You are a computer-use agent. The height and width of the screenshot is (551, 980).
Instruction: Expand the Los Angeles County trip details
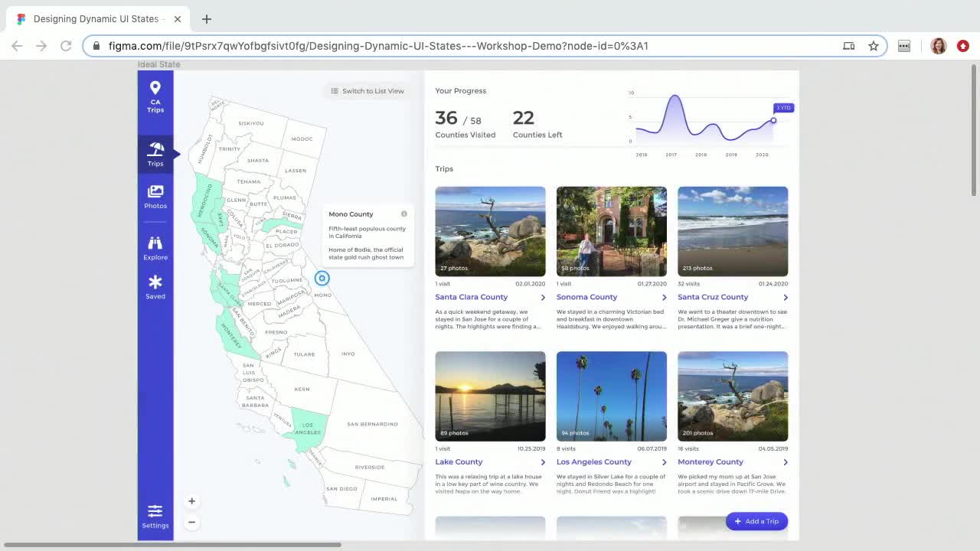(x=664, y=461)
